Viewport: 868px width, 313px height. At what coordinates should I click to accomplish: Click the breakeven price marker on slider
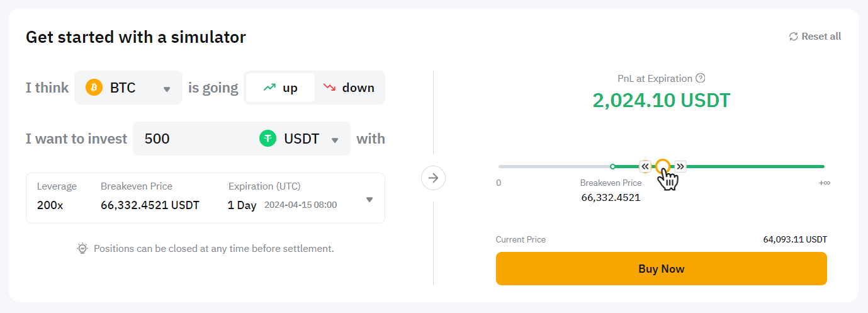[612, 166]
